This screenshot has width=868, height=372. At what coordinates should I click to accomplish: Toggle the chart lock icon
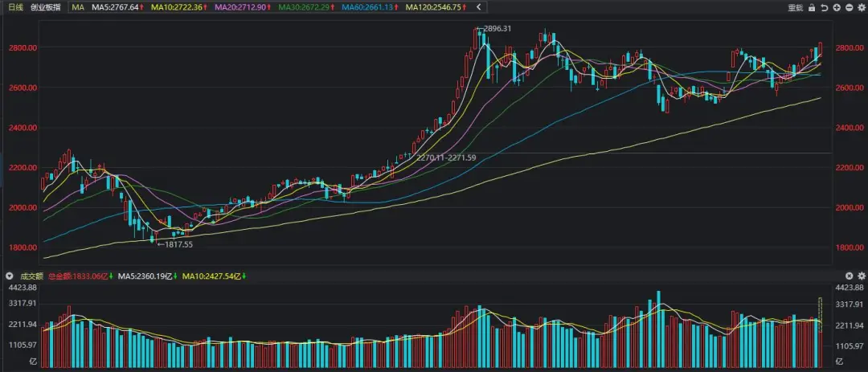pos(812,8)
